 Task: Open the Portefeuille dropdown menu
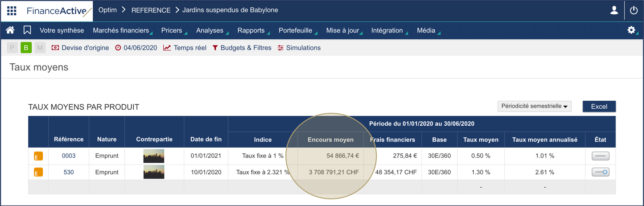click(x=296, y=30)
